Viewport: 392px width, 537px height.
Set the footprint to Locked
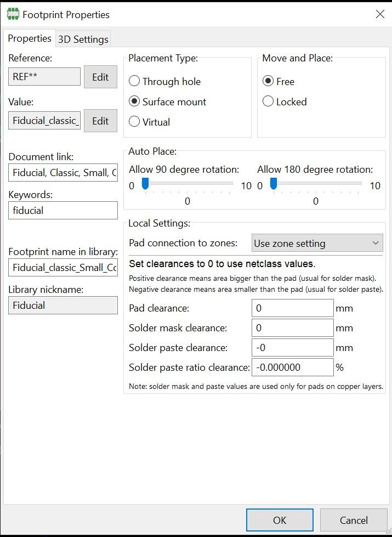(x=269, y=102)
